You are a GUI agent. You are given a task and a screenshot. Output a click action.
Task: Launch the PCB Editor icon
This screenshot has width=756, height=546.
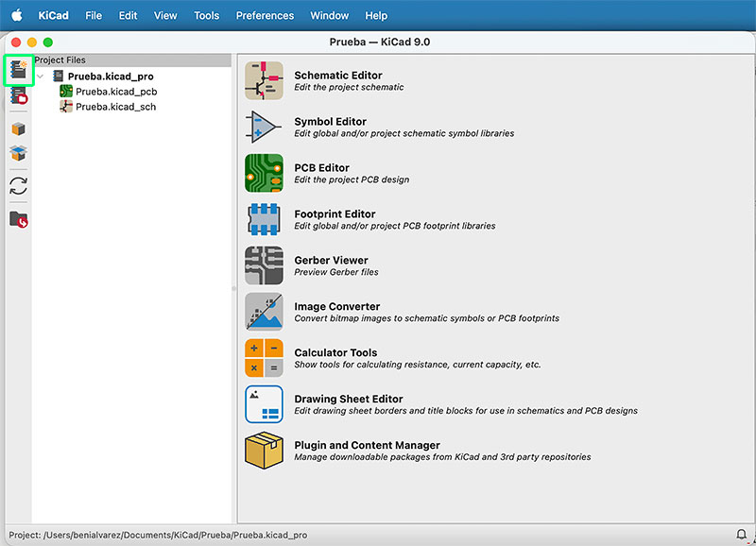pos(264,173)
